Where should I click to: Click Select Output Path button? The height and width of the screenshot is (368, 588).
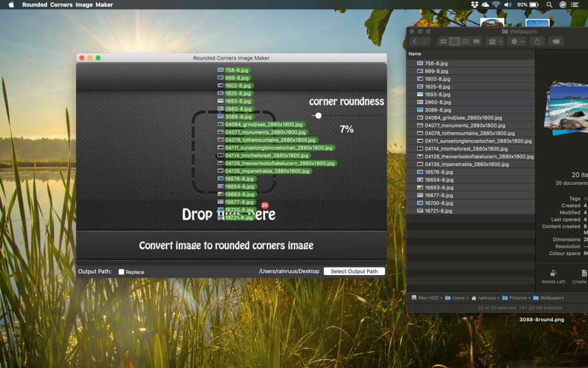355,271
